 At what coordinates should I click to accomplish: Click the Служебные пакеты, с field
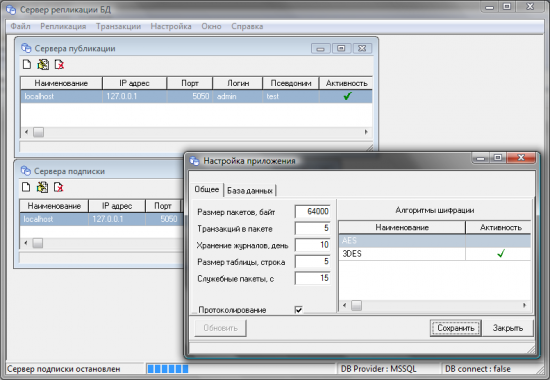pyautogui.click(x=313, y=278)
